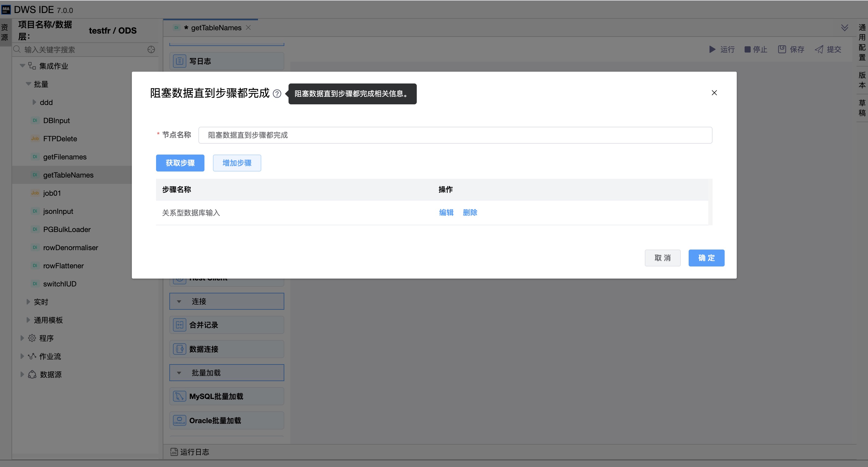The height and width of the screenshot is (467, 868).
Task: Click the Save disk icon in toolbar
Action: pos(782,50)
